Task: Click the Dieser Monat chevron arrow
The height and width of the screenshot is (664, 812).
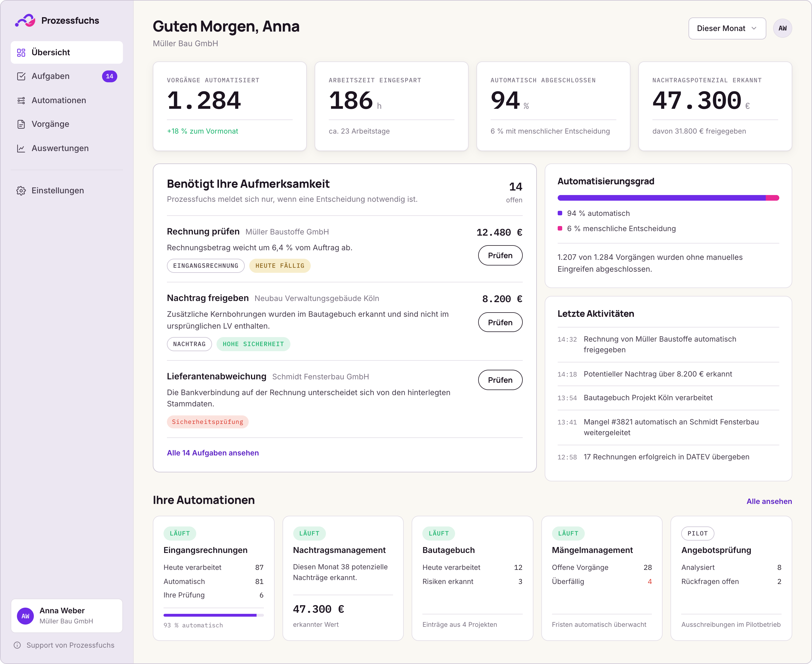Action: [754, 28]
